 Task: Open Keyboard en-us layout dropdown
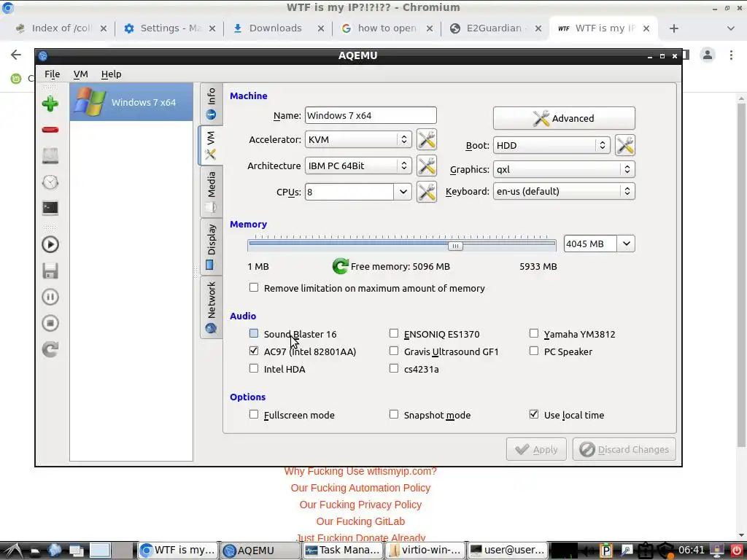564,192
